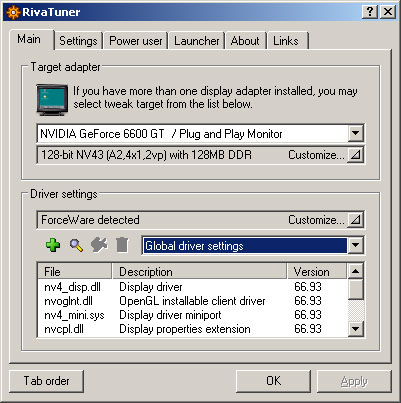Click the monitor icon in Target adapter
401x403 pixels.
coord(52,100)
